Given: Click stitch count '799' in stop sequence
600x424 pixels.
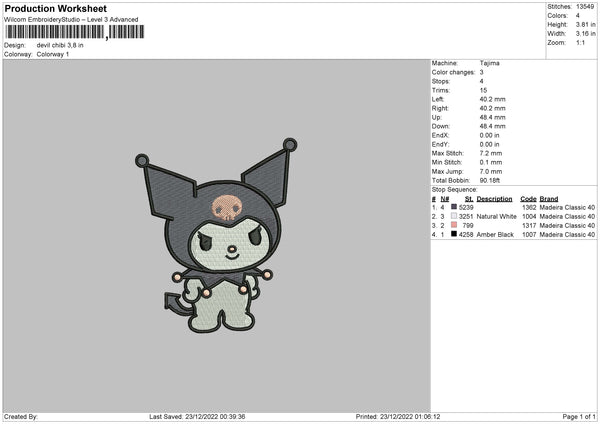Looking at the screenshot, I should pyautogui.click(x=468, y=225).
